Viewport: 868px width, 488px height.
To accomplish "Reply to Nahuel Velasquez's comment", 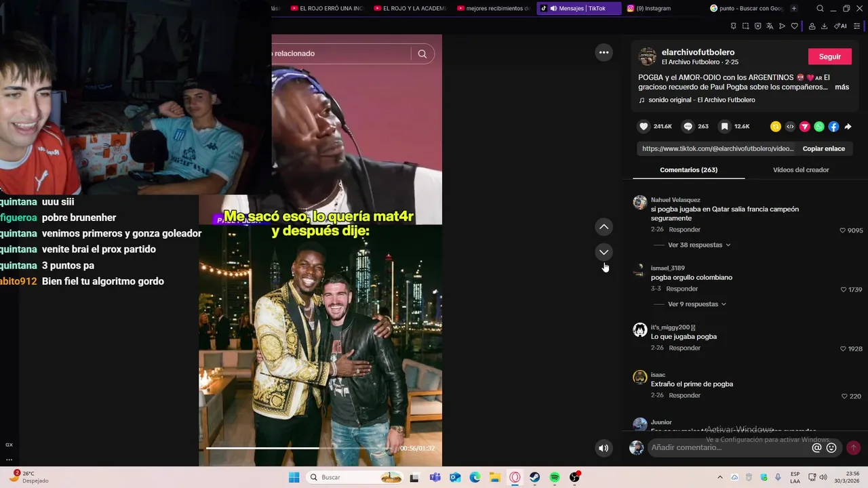I will pos(684,230).
